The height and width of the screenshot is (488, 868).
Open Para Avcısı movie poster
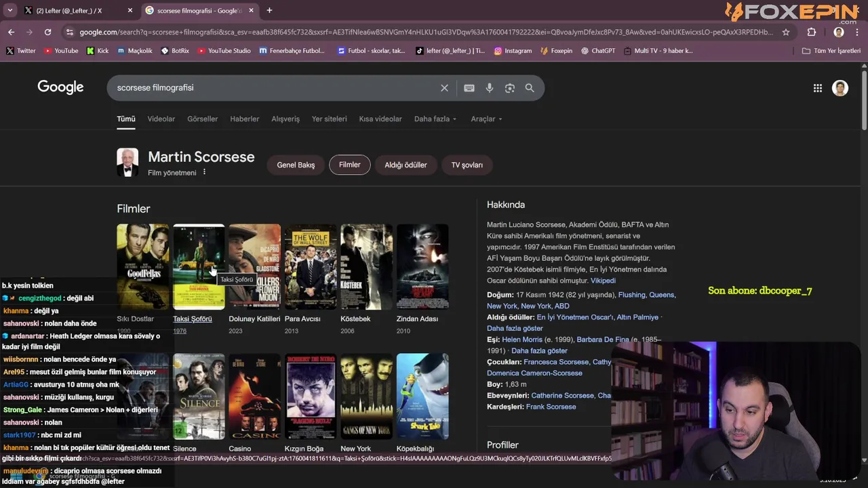tap(311, 266)
